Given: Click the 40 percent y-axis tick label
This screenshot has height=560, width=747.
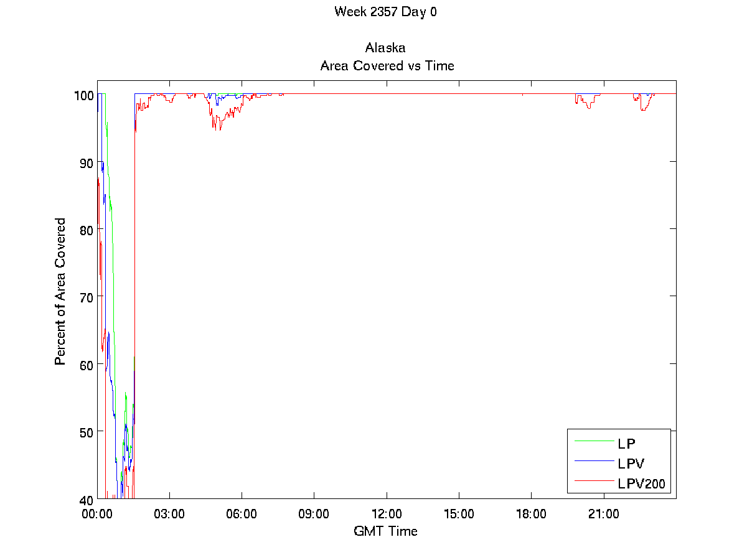Looking at the screenshot, I should point(86,499).
